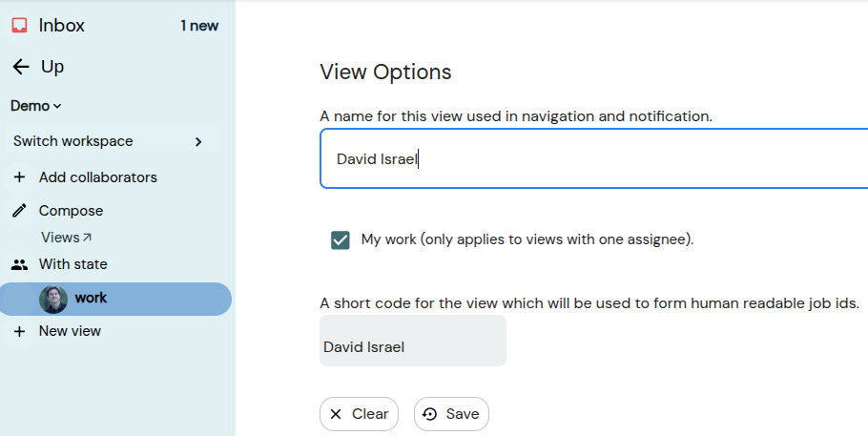This screenshot has width=868, height=436.
Task: Click the short code field
Action: (x=413, y=341)
